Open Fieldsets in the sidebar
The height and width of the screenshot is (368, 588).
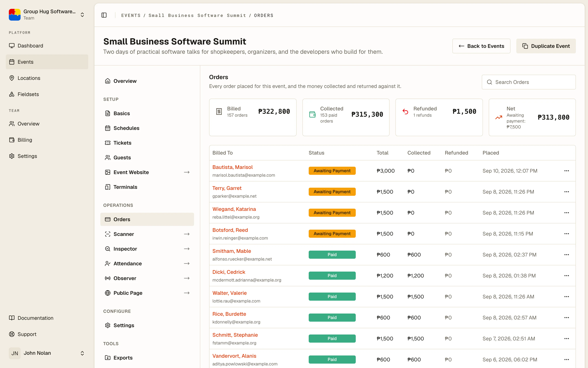click(47, 94)
